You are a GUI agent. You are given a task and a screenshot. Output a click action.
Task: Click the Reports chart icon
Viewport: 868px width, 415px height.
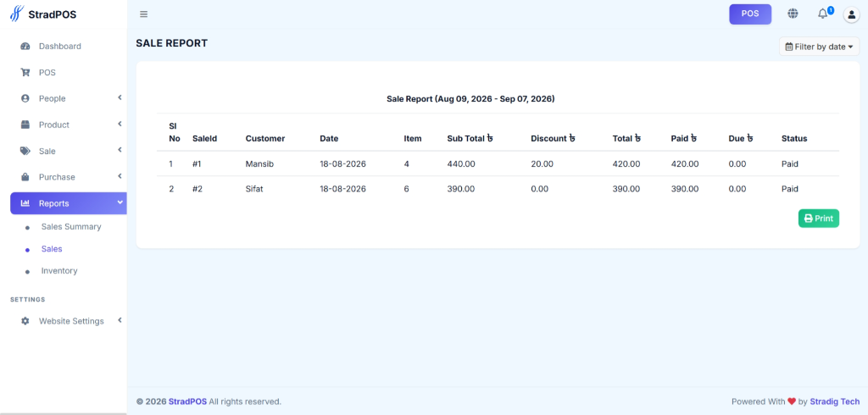[x=25, y=203]
